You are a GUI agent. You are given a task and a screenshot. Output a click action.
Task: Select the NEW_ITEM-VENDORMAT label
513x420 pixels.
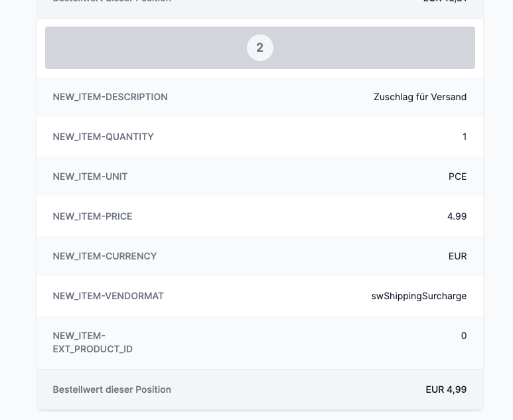[108, 296]
